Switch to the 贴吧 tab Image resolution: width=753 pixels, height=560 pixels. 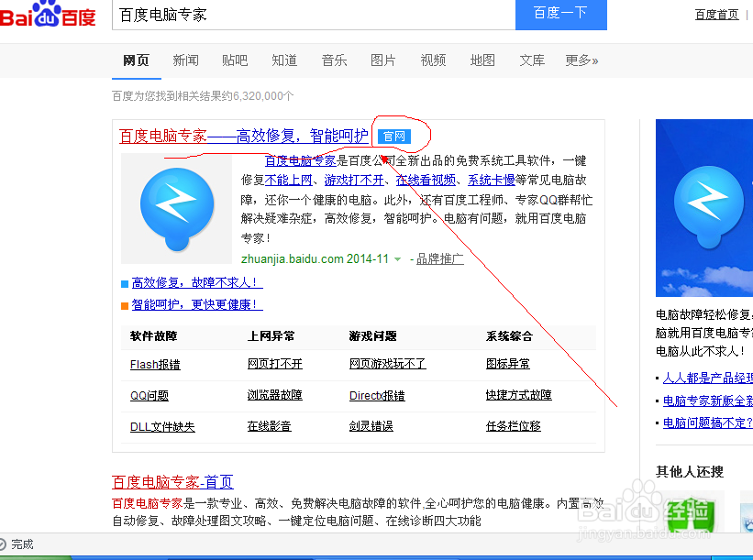pyautogui.click(x=235, y=60)
